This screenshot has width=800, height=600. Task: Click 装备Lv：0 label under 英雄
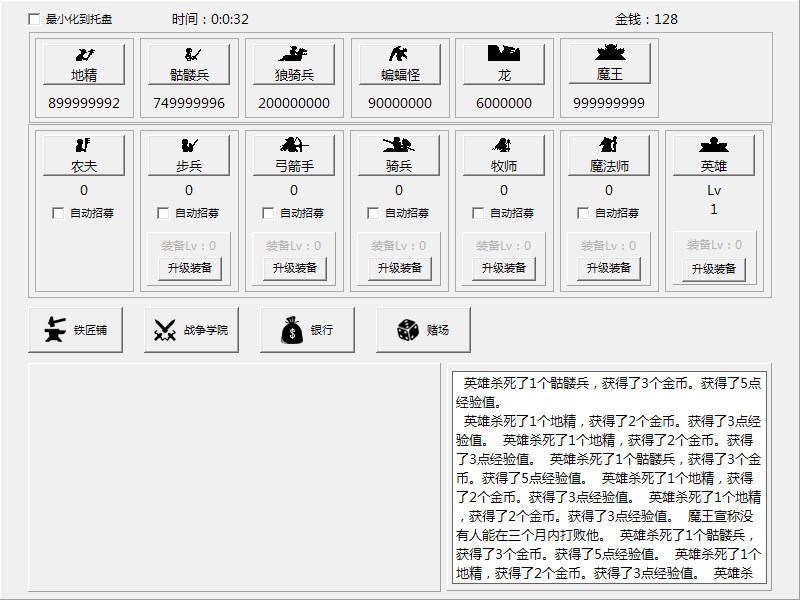click(x=714, y=245)
